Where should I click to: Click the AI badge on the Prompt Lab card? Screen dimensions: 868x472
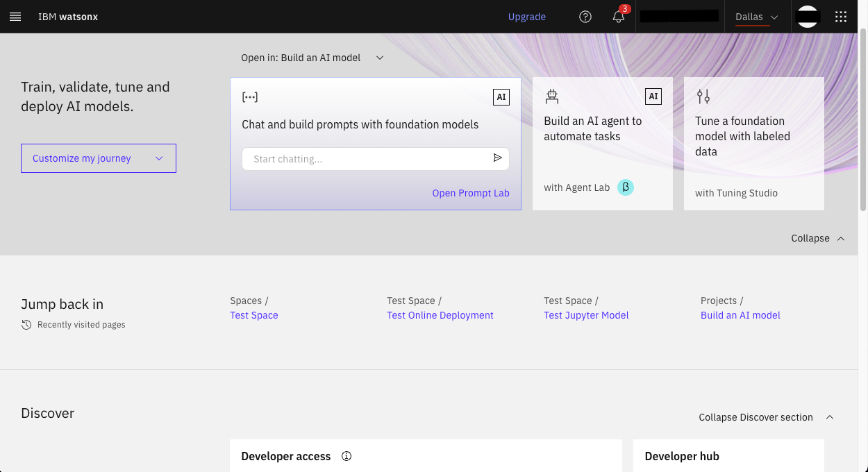[501, 97]
